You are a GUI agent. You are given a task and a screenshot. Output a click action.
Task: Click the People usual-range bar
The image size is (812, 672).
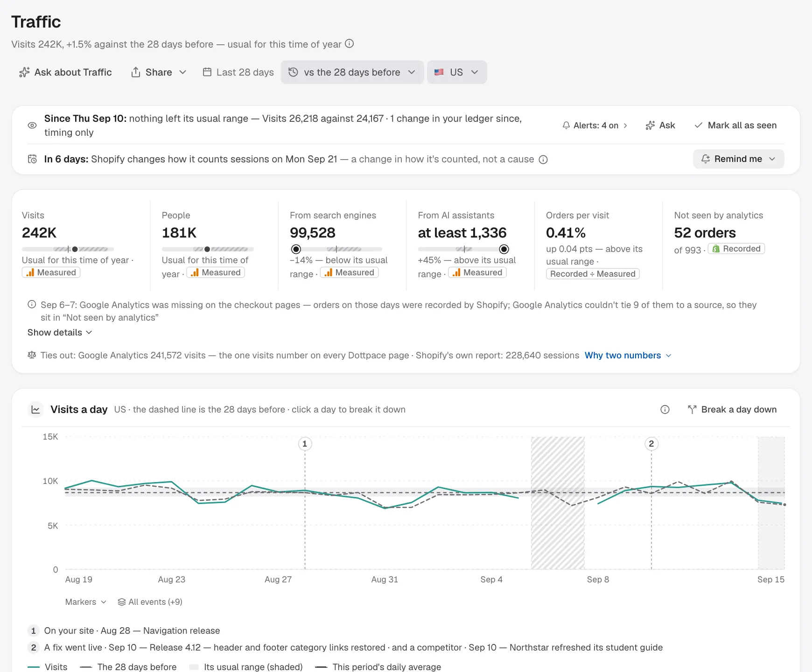click(x=208, y=249)
